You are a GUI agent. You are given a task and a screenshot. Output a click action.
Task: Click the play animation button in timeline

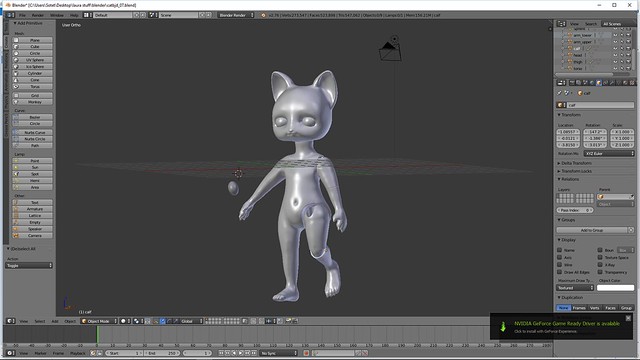point(240,353)
